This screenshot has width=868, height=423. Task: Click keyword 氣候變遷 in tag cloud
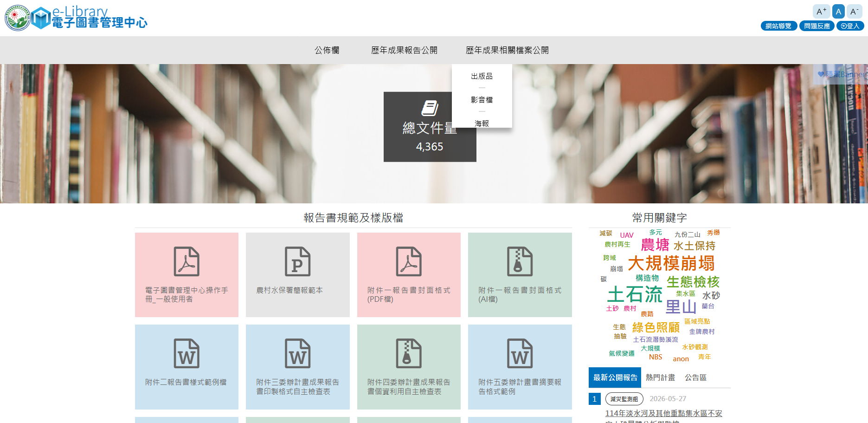[x=621, y=353]
